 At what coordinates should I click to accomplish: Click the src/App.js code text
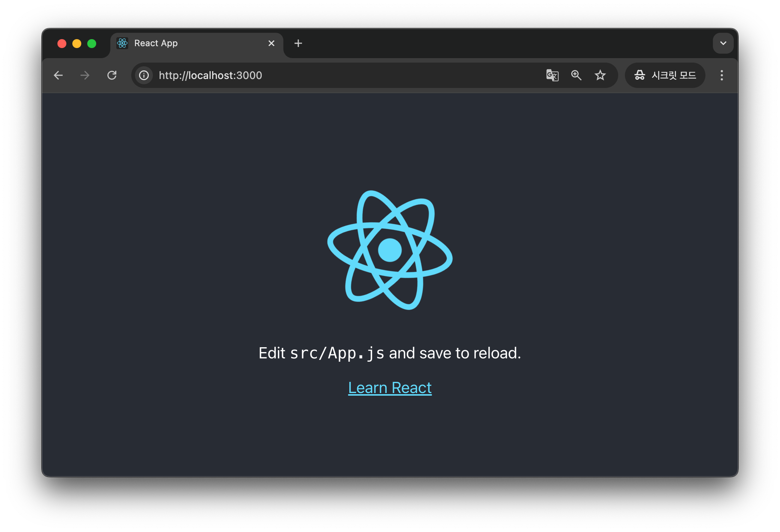[x=337, y=353]
